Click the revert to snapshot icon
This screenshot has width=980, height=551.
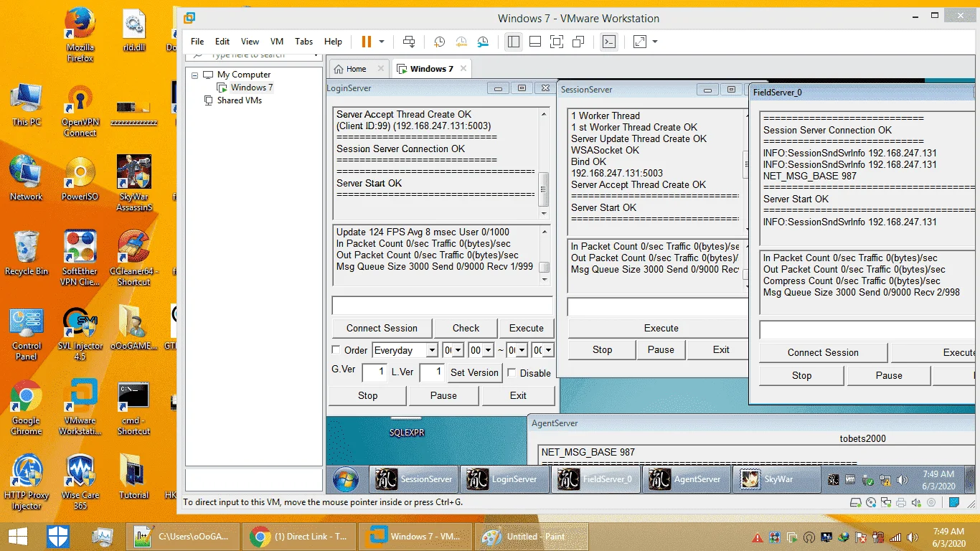(x=461, y=42)
